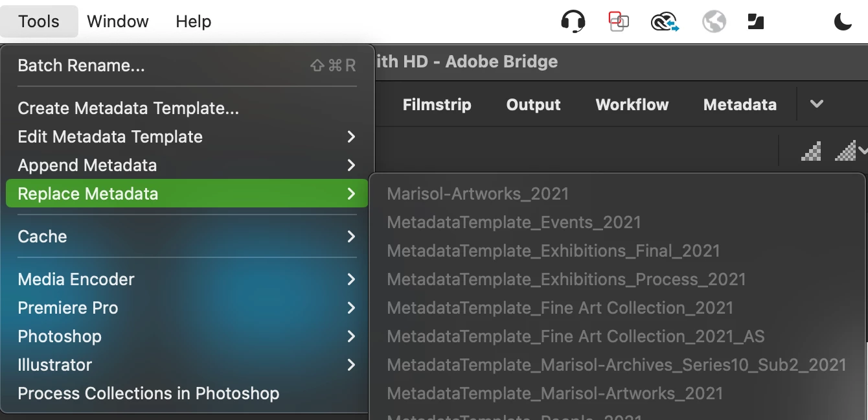Click the first thumbnail quality checkerboard icon
Viewport: 868px width, 420px height.
pos(812,151)
